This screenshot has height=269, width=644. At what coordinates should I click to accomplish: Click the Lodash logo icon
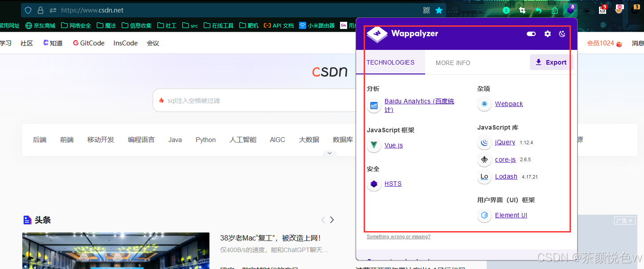[484, 177]
